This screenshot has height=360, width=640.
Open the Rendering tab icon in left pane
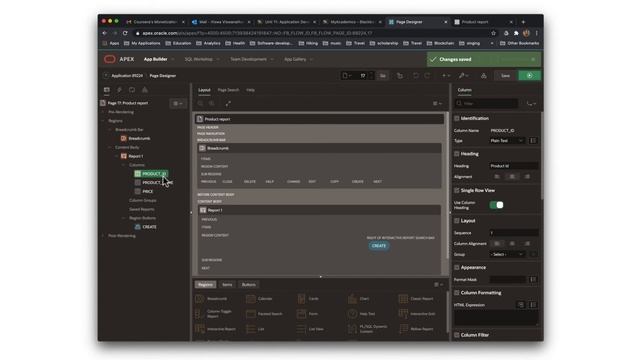[x=107, y=90]
